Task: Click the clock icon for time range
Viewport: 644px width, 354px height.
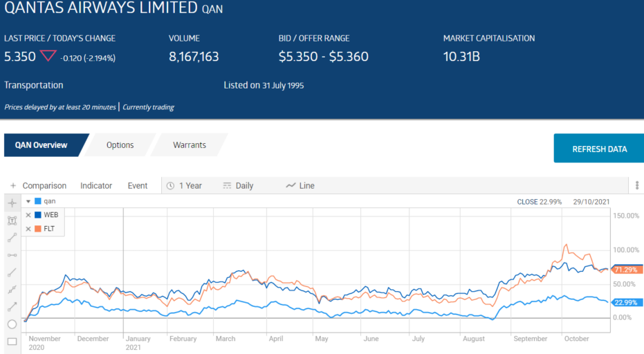Action: click(x=170, y=185)
